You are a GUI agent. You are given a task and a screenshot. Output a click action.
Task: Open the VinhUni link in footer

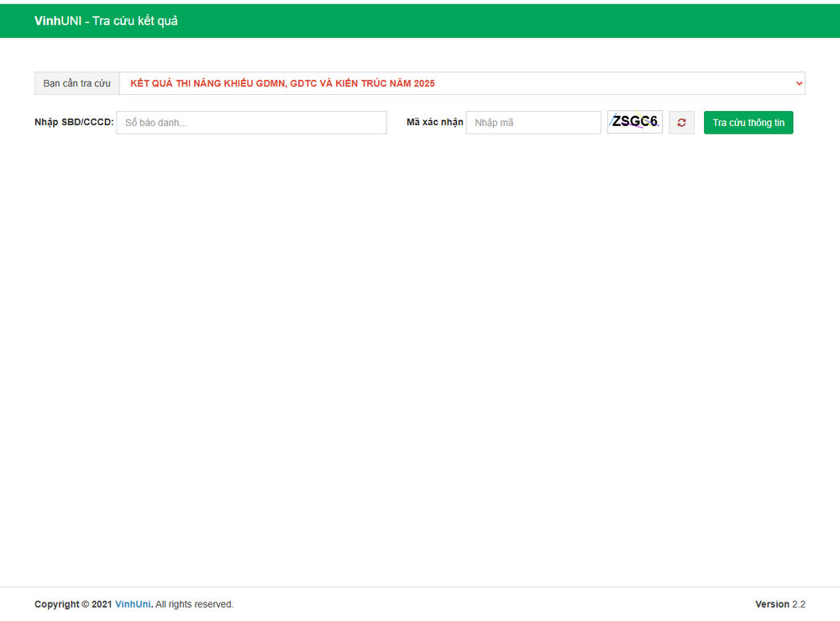pyautogui.click(x=133, y=604)
